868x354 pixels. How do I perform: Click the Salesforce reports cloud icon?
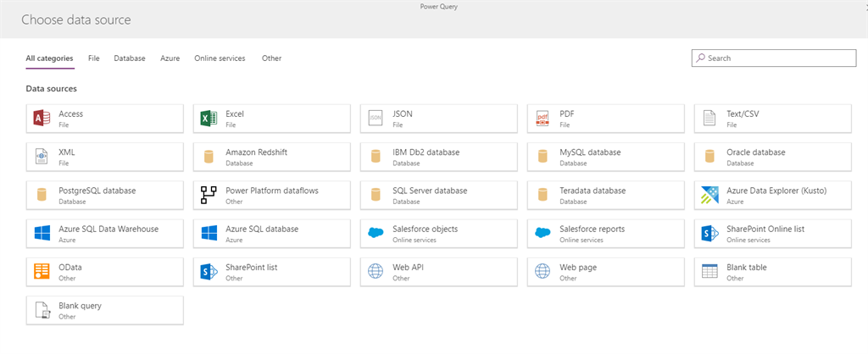pyautogui.click(x=542, y=233)
